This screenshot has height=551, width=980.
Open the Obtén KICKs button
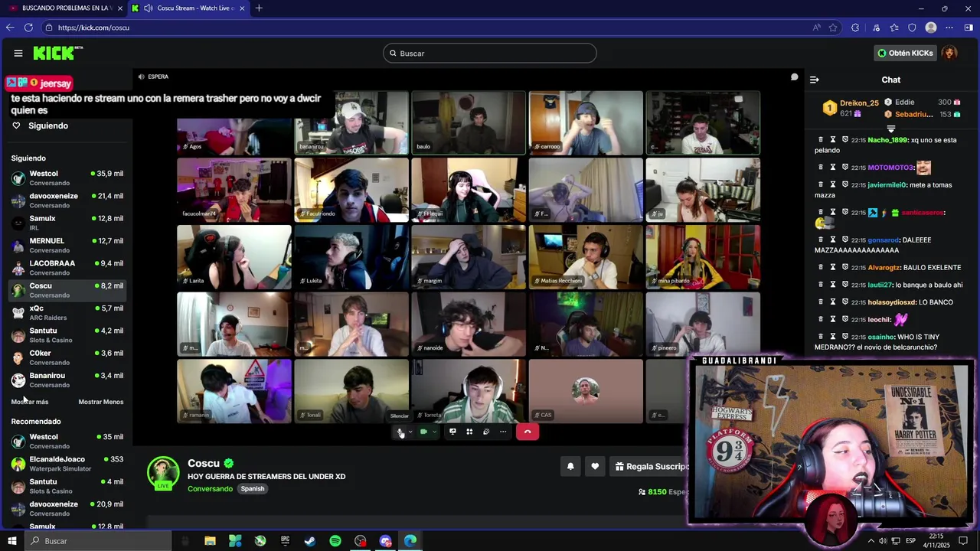(x=905, y=53)
